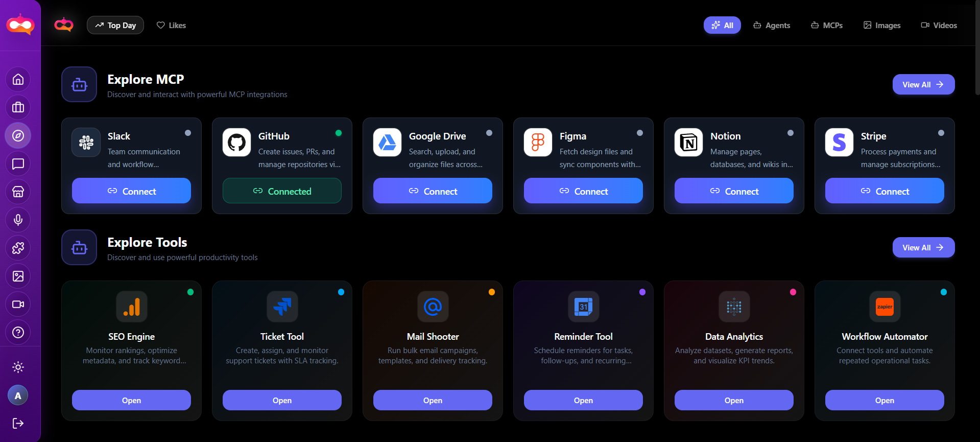
Task: Switch to the All tab
Action: [722, 25]
